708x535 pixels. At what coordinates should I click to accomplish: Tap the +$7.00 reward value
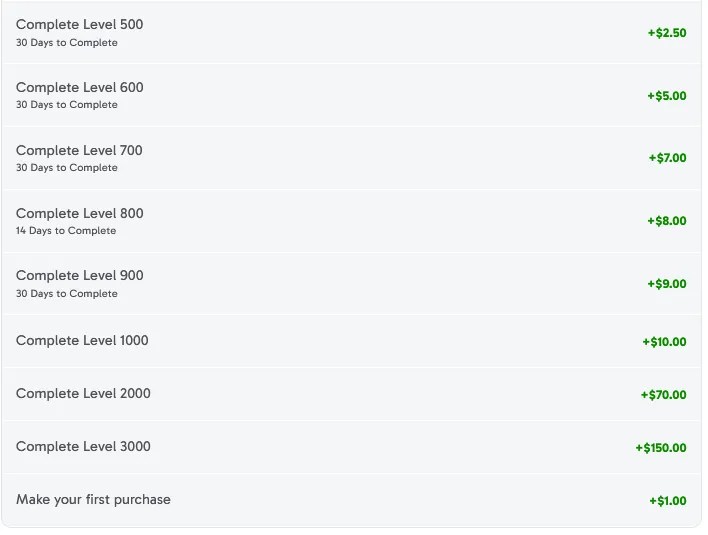(x=666, y=158)
